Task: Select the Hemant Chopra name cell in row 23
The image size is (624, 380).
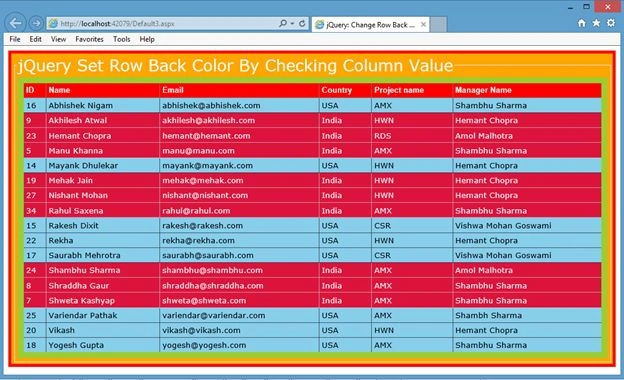Action: pyautogui.click(x=103, y=136)
